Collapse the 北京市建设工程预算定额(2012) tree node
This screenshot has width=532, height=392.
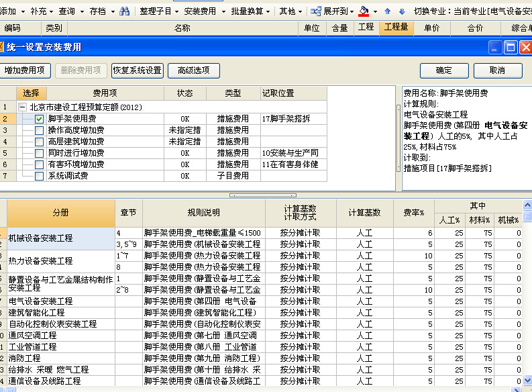[22, 107]
